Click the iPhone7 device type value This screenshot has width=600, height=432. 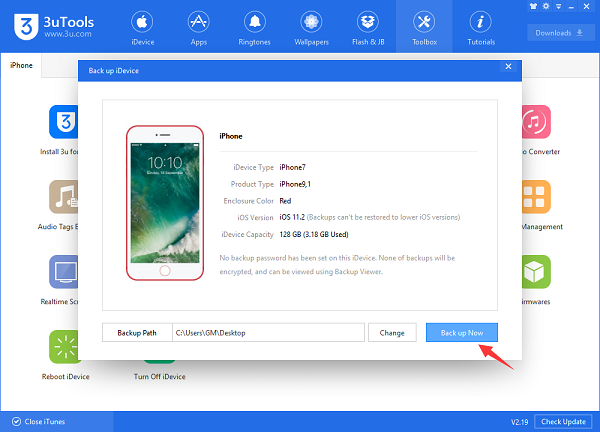click(292, 167)
